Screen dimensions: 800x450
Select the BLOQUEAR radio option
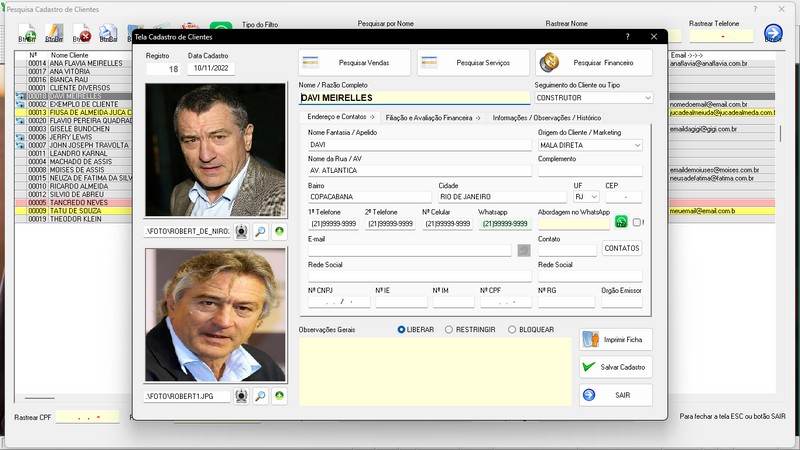click(512, 330)
